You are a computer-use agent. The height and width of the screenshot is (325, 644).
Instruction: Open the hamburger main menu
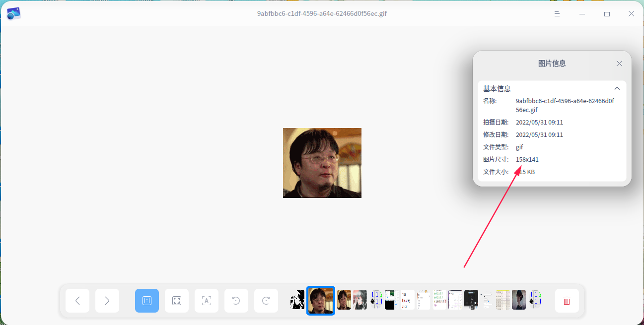[557, 14]
